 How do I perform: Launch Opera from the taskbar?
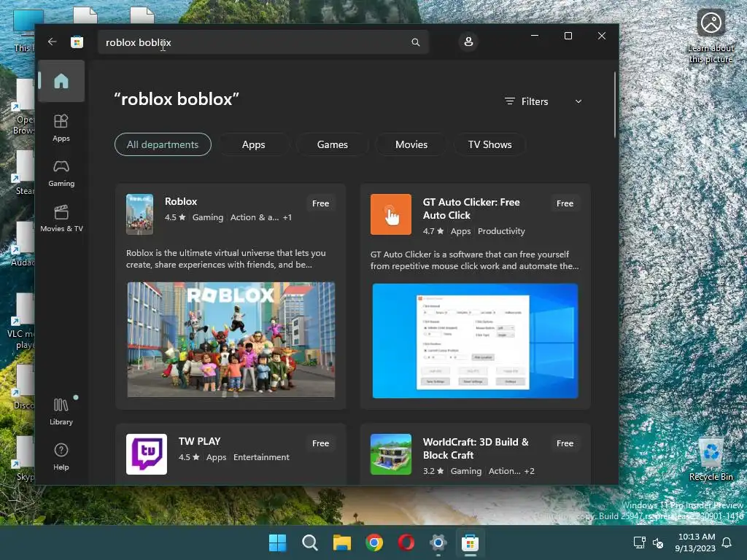tap(406, 542)
